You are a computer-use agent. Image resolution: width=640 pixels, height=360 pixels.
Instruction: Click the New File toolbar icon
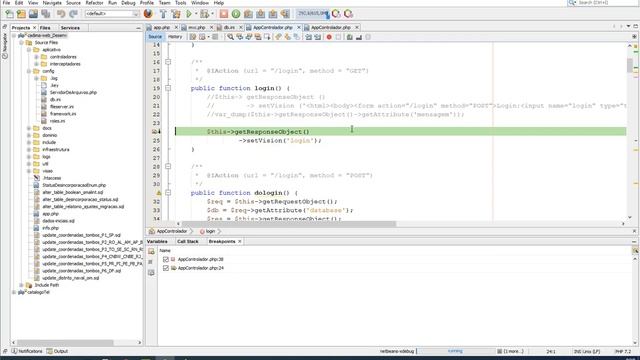coord(9,14)
